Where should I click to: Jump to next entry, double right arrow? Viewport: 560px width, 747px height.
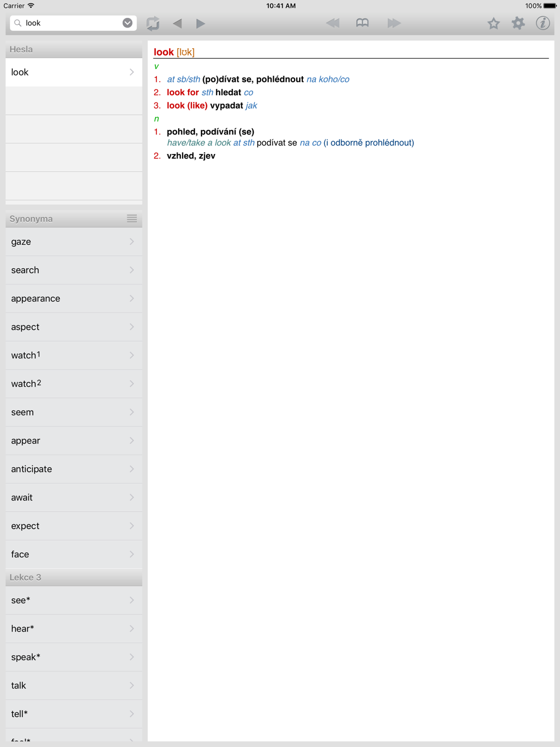(x=394, y=23)
